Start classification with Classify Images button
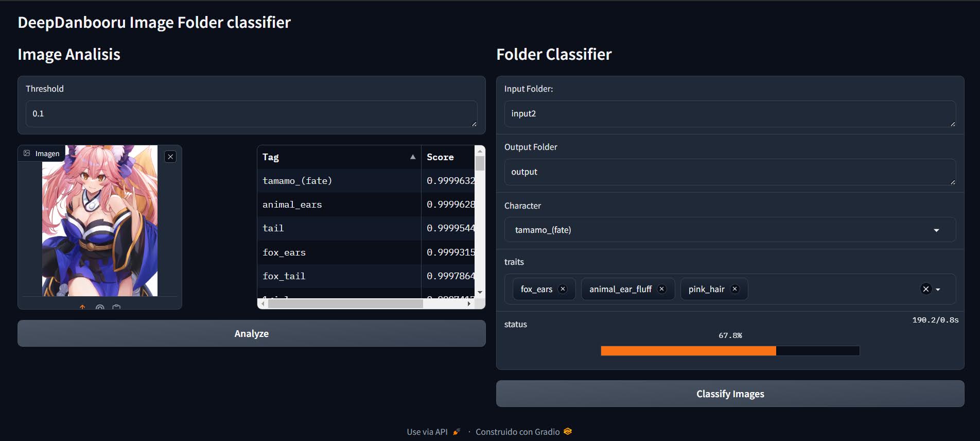Image resolution: width=980 pixels, height=441 pixels. [x=730, y=394]
